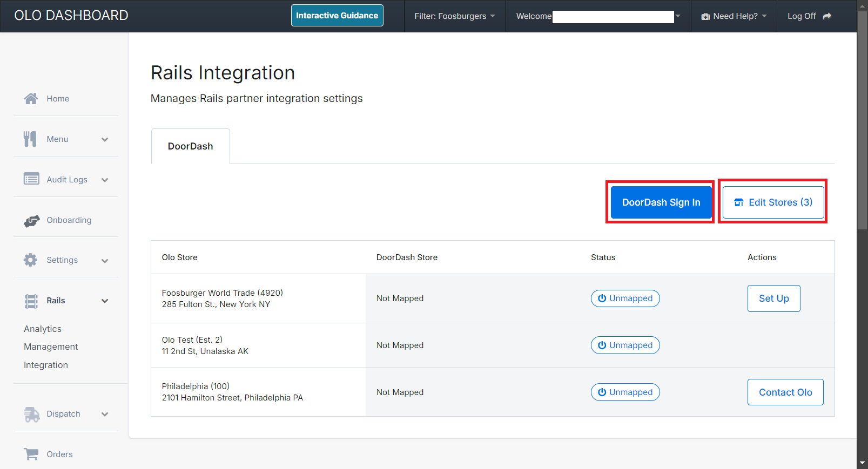Viewport: 868px width, 469px height.
Task: Expand the Menu sidebar section chevron
Action: pyautogui.click(x=105, y=139)
